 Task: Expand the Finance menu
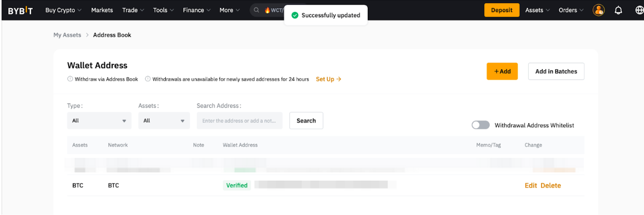click(x=196, y=10)
